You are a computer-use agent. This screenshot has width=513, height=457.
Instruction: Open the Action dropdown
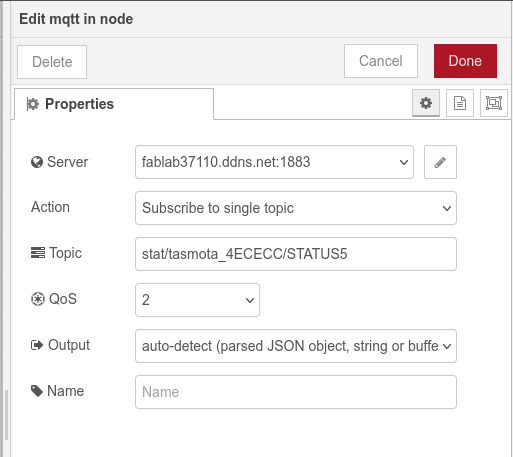296,208
